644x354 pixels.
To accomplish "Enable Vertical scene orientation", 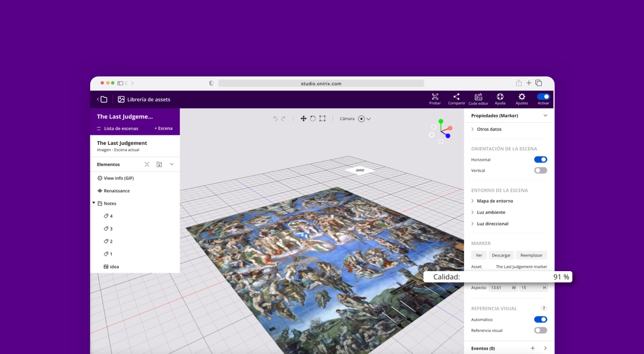I will 540,171.
